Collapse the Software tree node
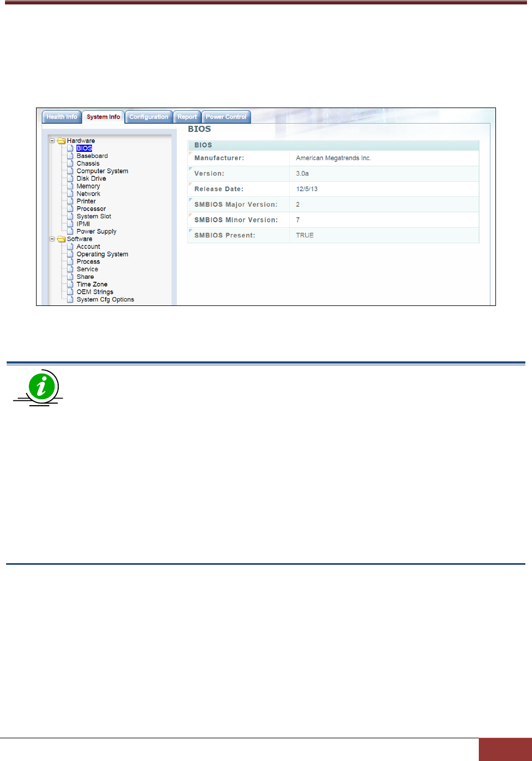 (x=53, y=239)
